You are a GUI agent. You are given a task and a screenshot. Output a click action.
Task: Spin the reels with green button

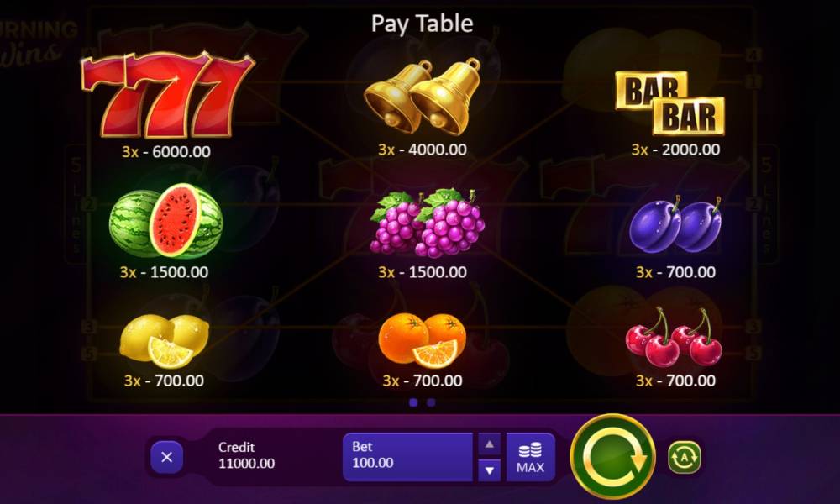pos(613,457)
